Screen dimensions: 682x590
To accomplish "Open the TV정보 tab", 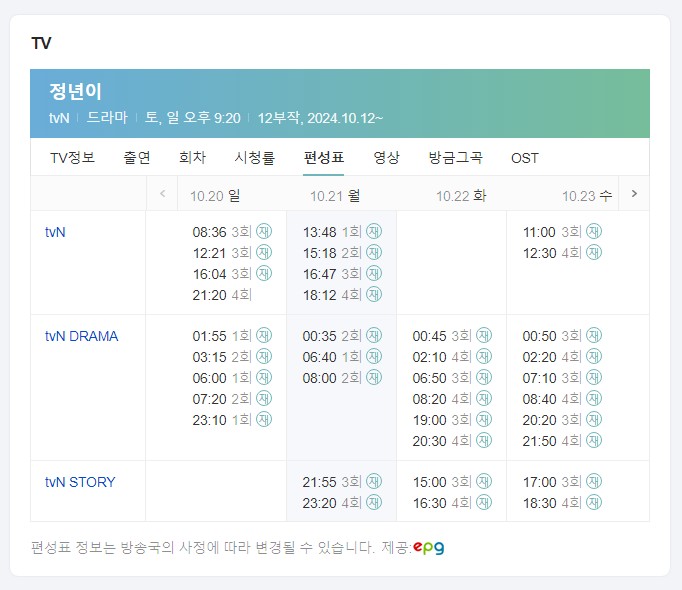I will (73, 158).
